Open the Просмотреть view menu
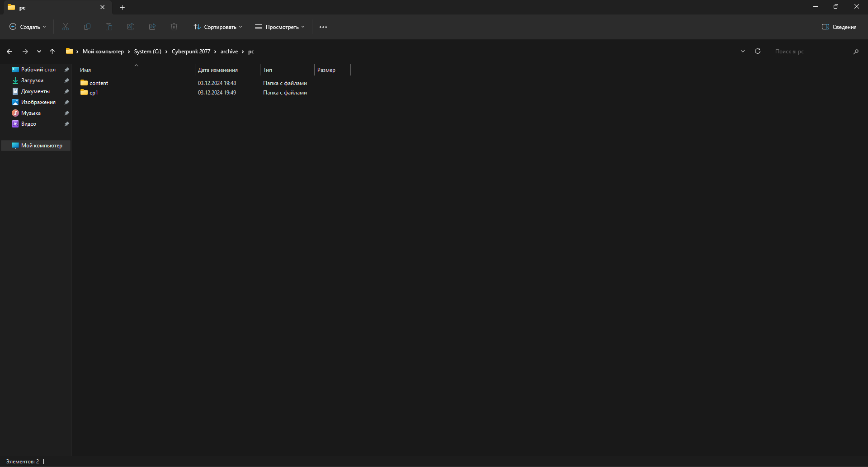868x467 pixels. click(280, 27)
